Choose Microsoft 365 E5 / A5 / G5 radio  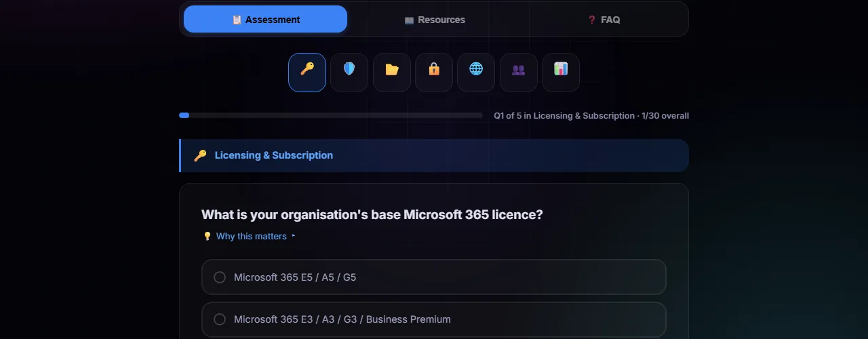[220, 277]
